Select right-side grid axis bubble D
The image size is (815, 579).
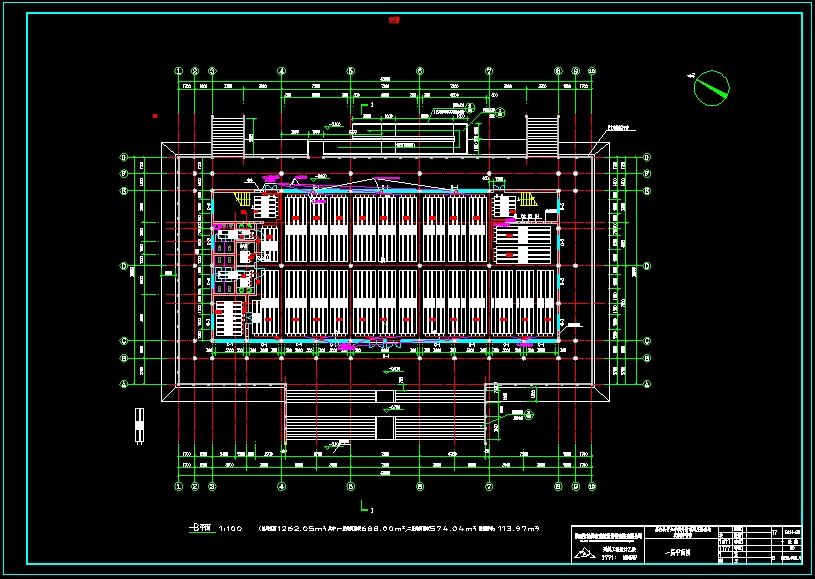pyautogui.click(x=648, y=266)
